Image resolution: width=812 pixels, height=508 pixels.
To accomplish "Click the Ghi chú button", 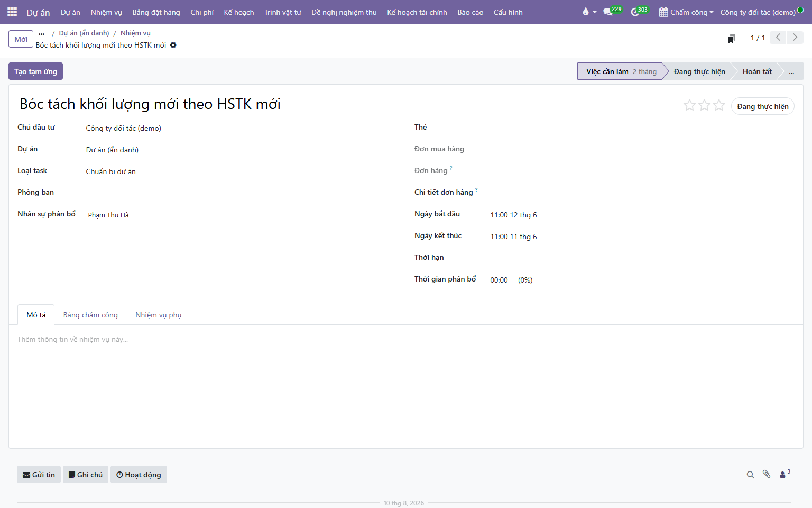I will [86, 475].
